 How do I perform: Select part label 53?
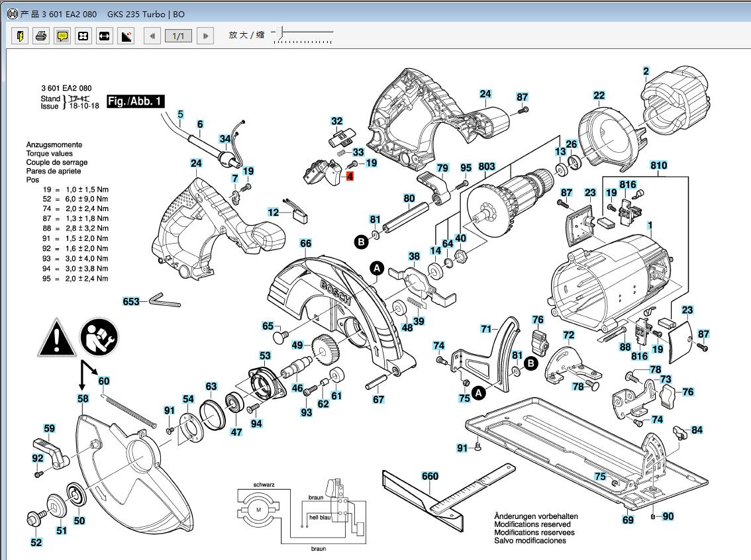[265, 355]
